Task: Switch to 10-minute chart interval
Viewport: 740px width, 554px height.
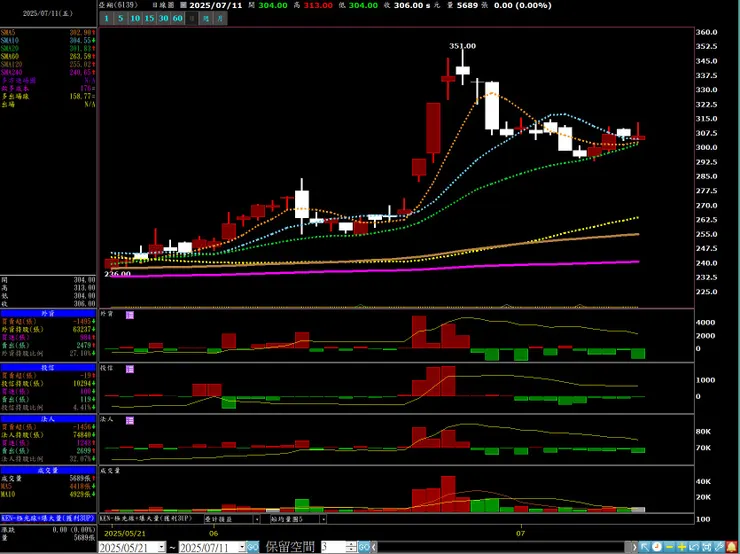Action: 135,18
